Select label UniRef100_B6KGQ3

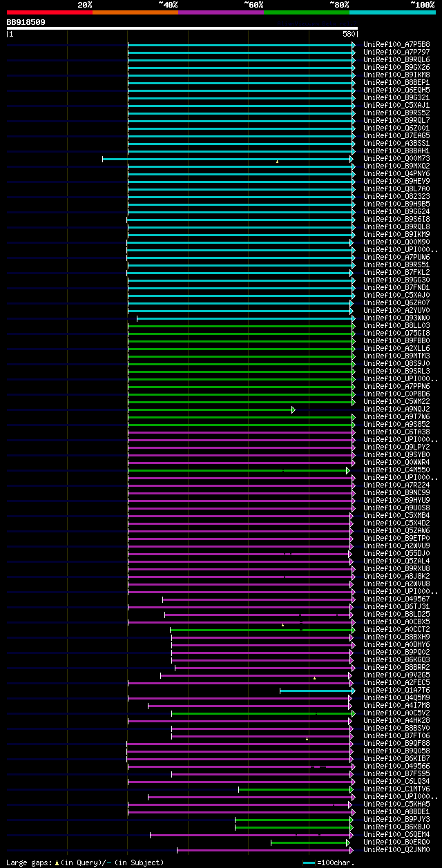396,659
